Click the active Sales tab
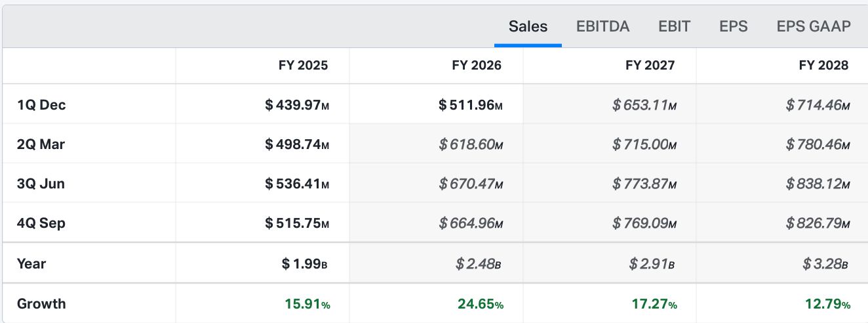Image resolution: width=868 pixels, height=323 pixels. pos(528,26)
